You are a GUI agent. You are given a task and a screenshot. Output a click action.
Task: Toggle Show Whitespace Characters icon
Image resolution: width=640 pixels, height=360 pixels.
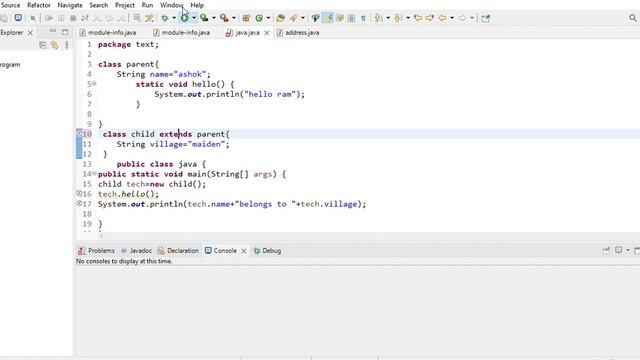363,18
